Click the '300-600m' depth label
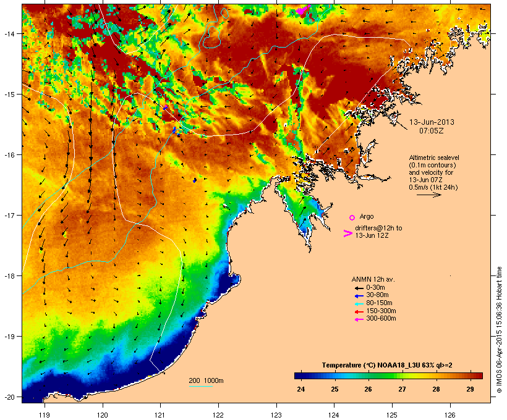This screenshot has width=507, height=420. (x=381, y=319)
